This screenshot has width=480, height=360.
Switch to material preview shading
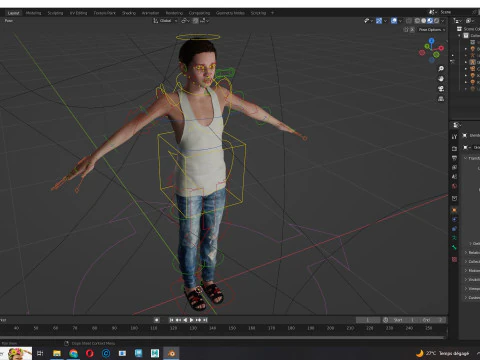[x=430, y=21]
